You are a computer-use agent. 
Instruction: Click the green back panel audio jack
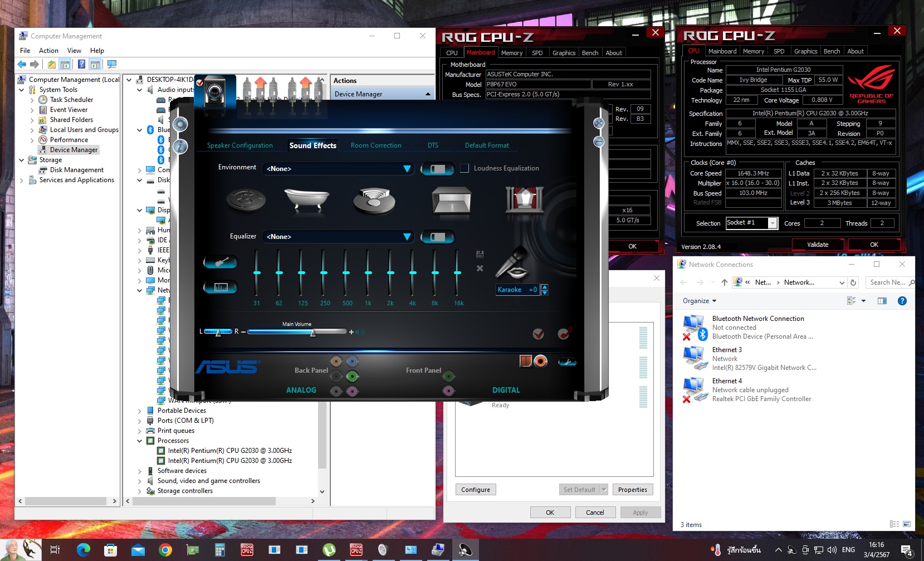[352, 376]
